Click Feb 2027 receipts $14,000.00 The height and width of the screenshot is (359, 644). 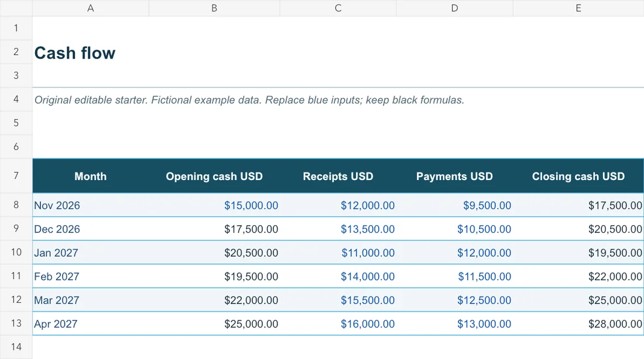click(338, 277)
